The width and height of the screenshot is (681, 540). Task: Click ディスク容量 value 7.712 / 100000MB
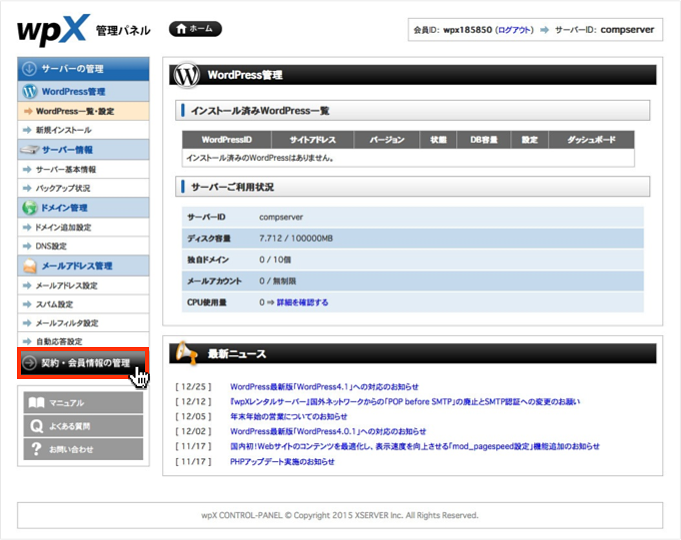(x=296, y=239)
